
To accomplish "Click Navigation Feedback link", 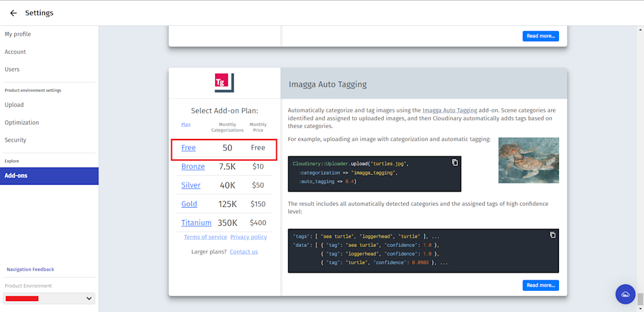I will tap(30, 270).
